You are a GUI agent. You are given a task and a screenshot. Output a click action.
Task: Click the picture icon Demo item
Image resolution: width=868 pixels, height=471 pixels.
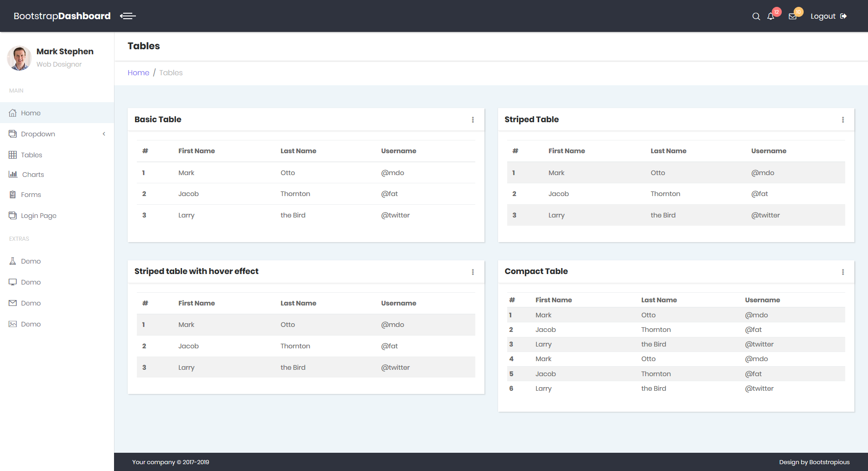tap(13, 324)
